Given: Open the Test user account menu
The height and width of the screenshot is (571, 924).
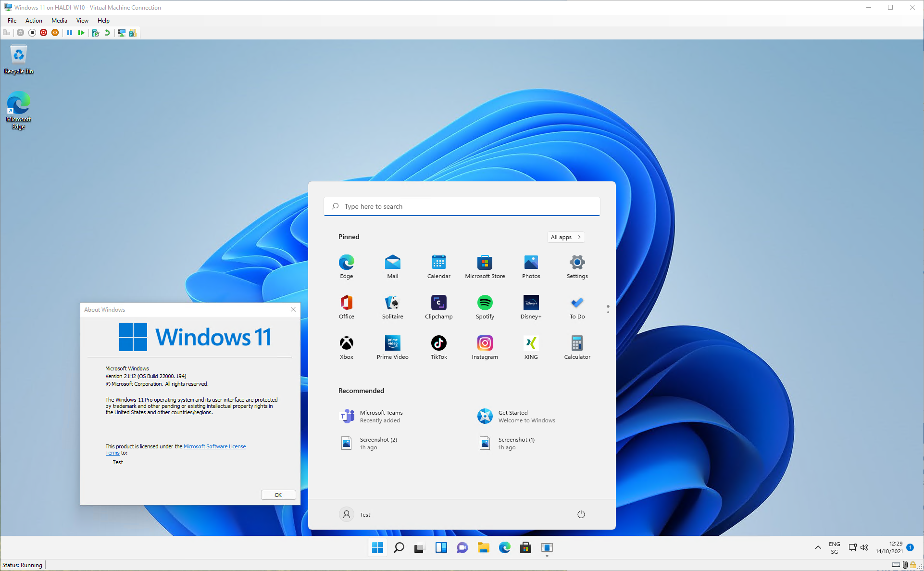Looking at the screenshot, I should [x=355, y=514].
